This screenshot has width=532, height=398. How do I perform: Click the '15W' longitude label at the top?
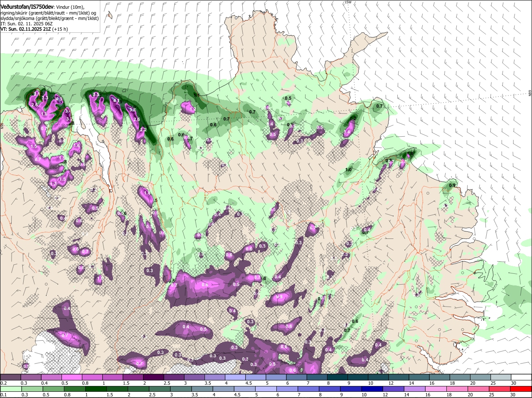348,2
